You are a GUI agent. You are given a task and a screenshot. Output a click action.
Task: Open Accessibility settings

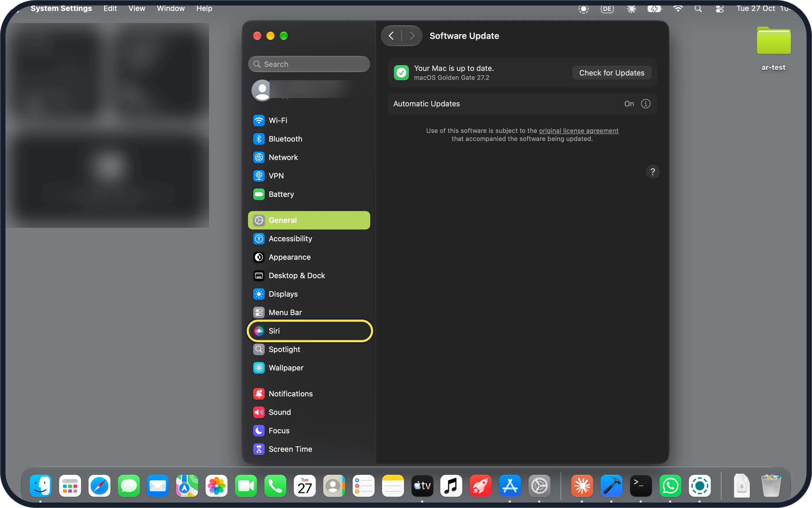tap(309, 238)
